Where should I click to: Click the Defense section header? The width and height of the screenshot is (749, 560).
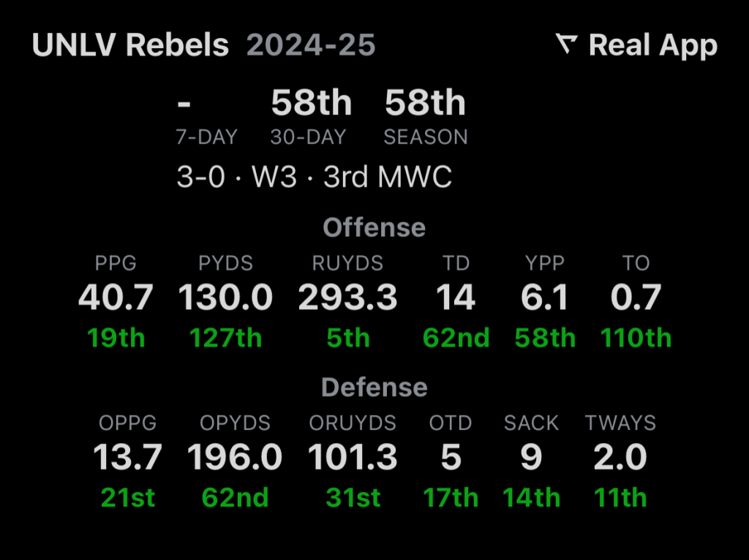tap(374, 387)
